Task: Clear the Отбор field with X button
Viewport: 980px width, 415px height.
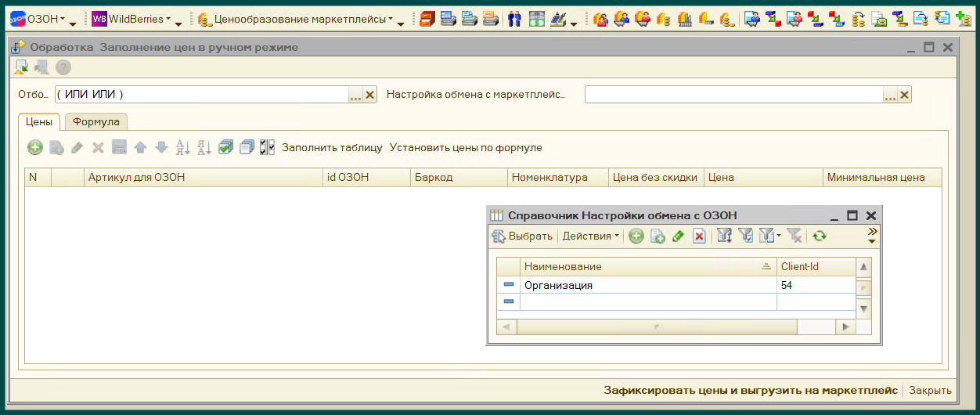Action: click(370, 95)
